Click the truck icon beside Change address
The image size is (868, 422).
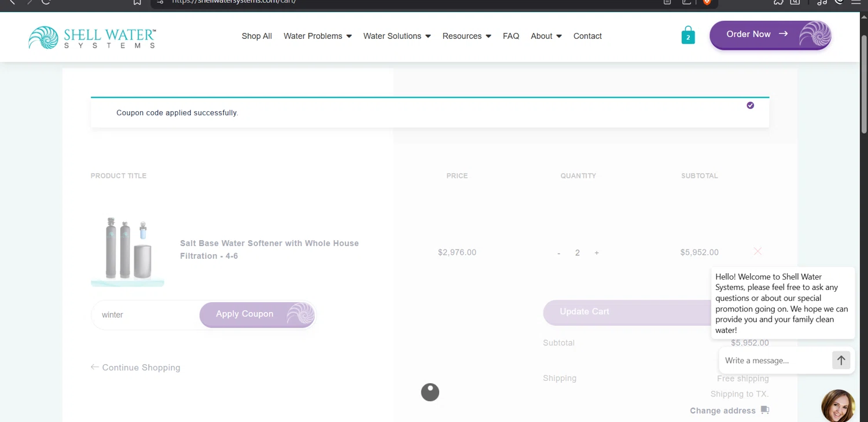click(x=765, y=410)
